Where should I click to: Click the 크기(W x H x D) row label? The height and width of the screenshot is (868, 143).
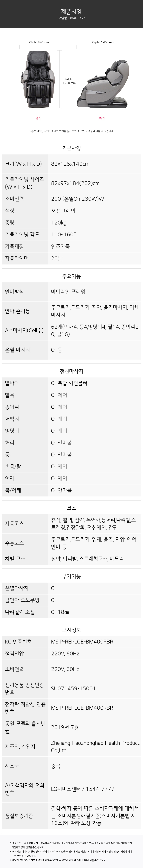point(23,164)
